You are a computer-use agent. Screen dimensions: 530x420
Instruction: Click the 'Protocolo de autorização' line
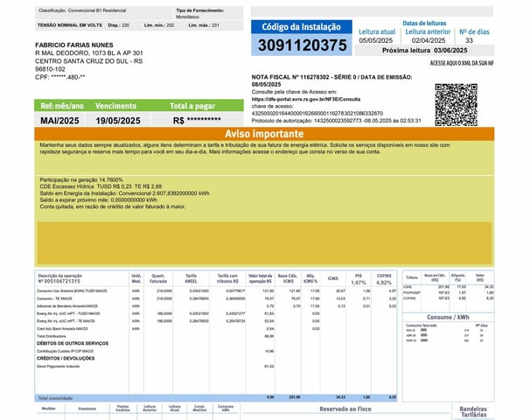pos(337,121)
